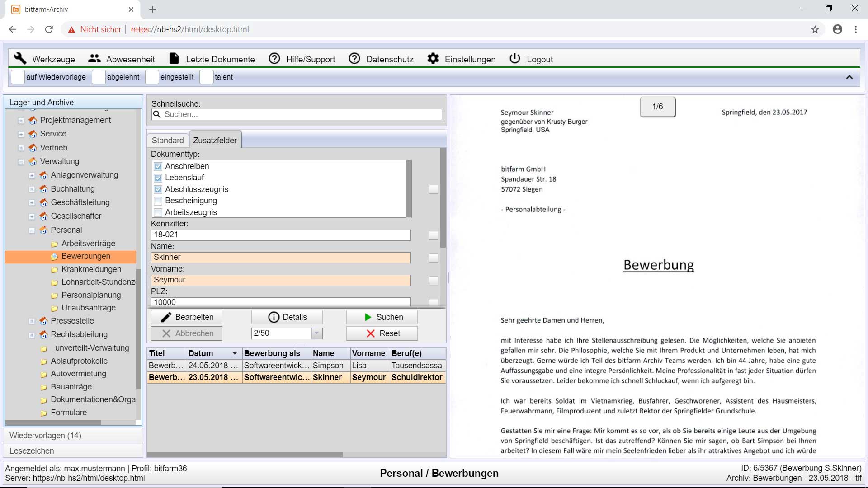Toggle the 'abgelehnt' tag checkbox

pos(99,77)
